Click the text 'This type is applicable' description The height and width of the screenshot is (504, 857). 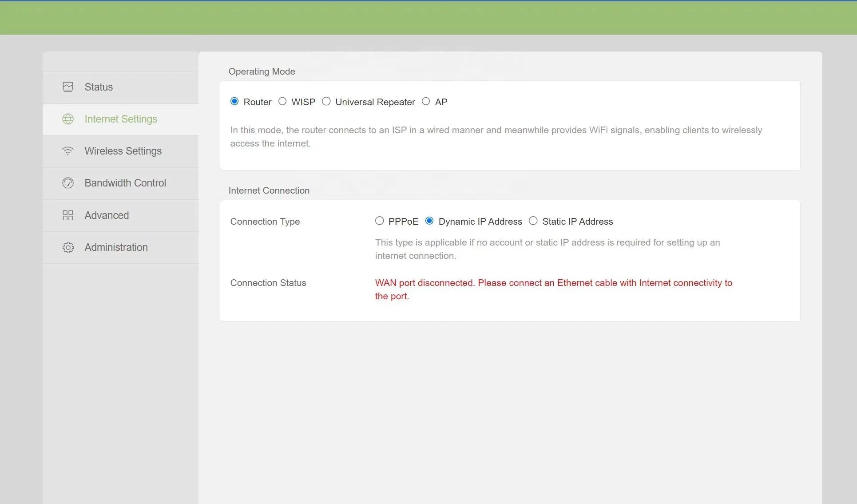coord(548,249)
